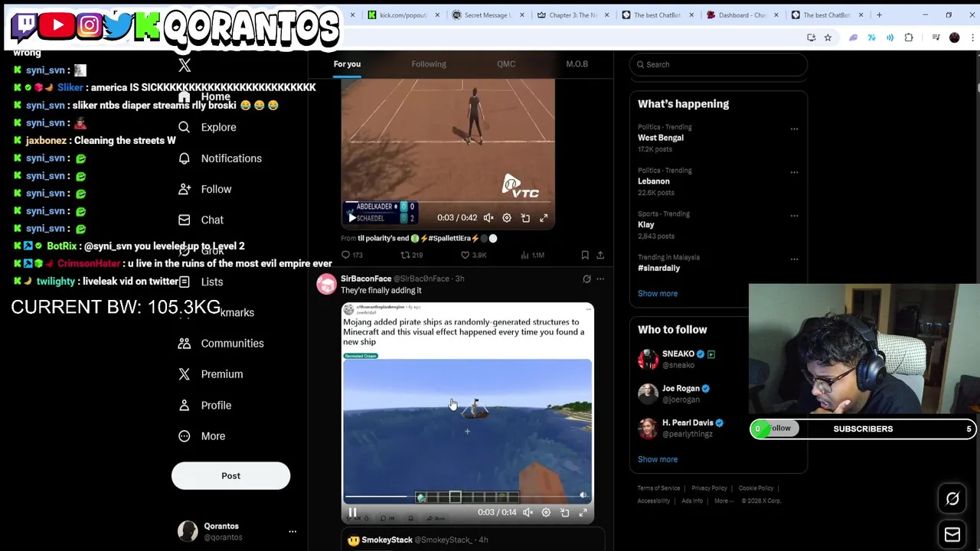Unmute the tennis video

488,218
